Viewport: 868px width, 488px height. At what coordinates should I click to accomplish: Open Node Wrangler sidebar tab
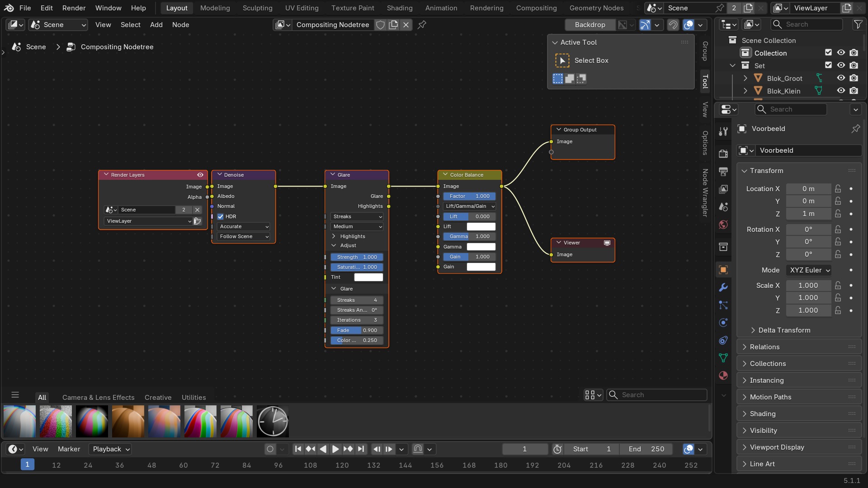click(x=705, y=192)
